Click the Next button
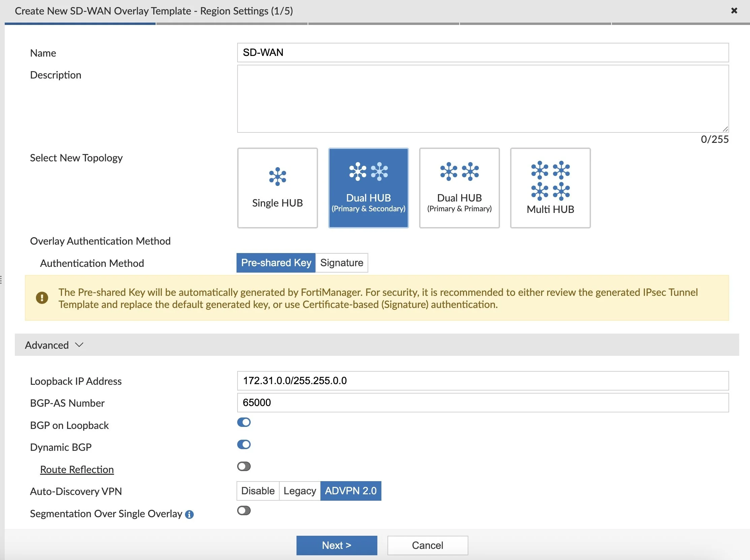750x560 pixels. pyautogui.click(x=336, y=545)
